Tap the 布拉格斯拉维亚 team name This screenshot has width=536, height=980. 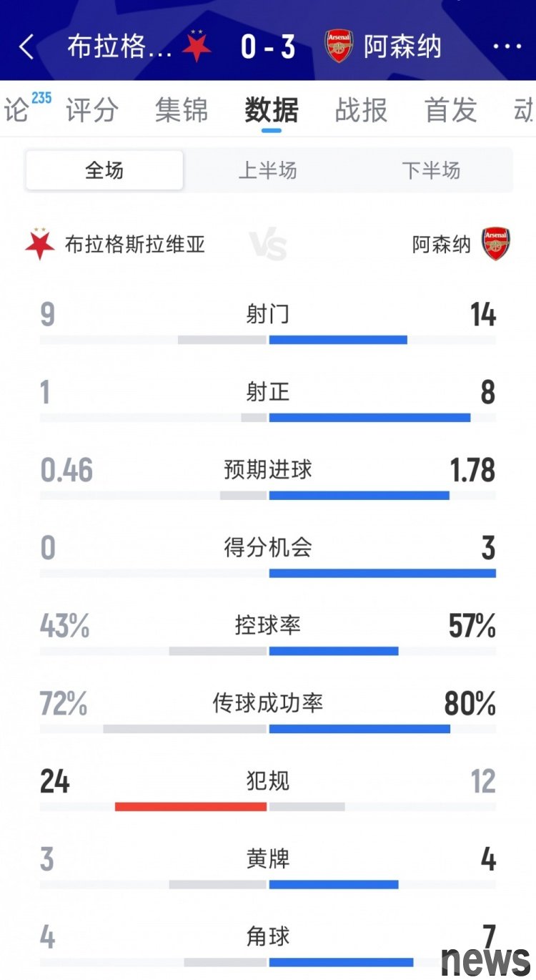pyautogui.click(x=135, y=245)
